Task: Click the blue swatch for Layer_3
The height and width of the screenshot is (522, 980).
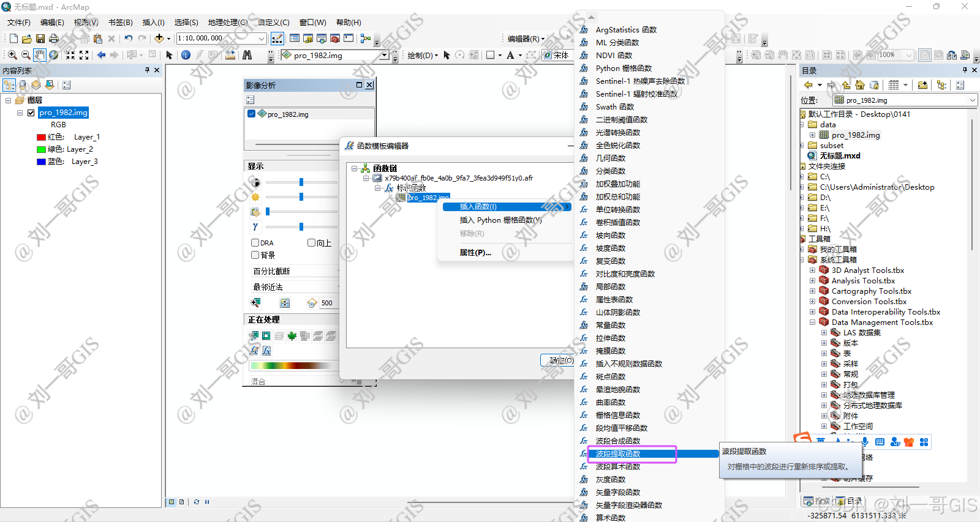Action: (41, 162)
